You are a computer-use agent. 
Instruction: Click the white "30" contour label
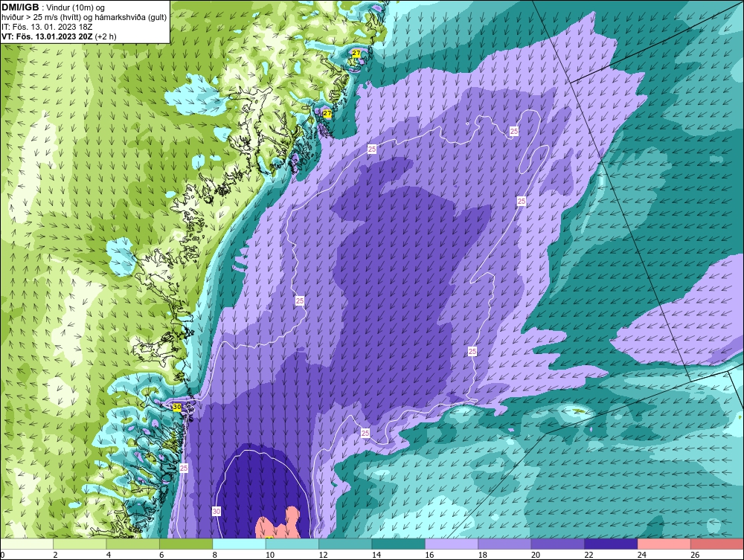[x=217, y=511]
